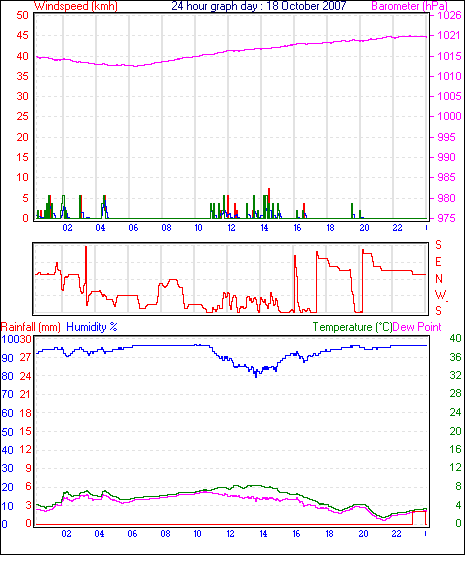
Task: Click the Windspeed (kmh) axis label
Action: (x=76, y=6)
